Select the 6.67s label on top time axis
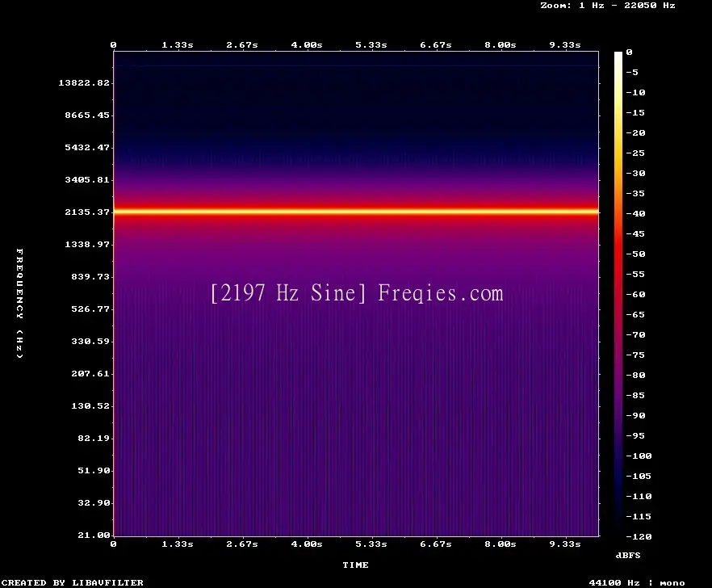This screenshot has height=588, width=712. click(x=435, y=45)
